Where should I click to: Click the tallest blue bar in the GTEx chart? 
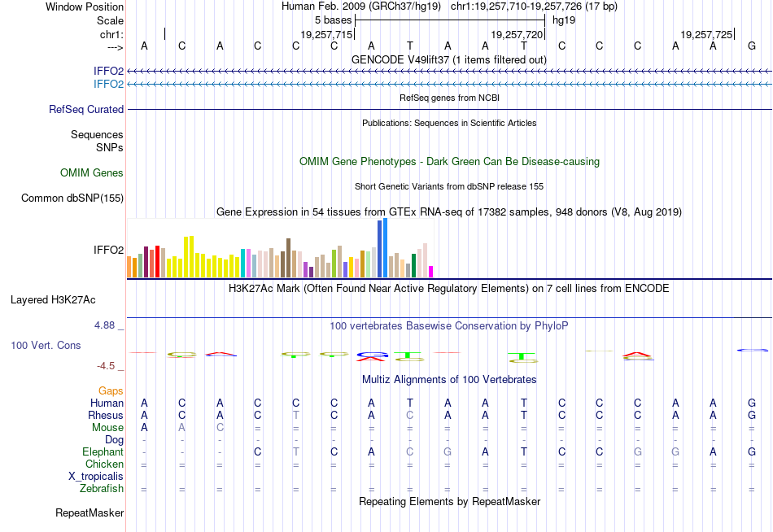coord(386,248)
